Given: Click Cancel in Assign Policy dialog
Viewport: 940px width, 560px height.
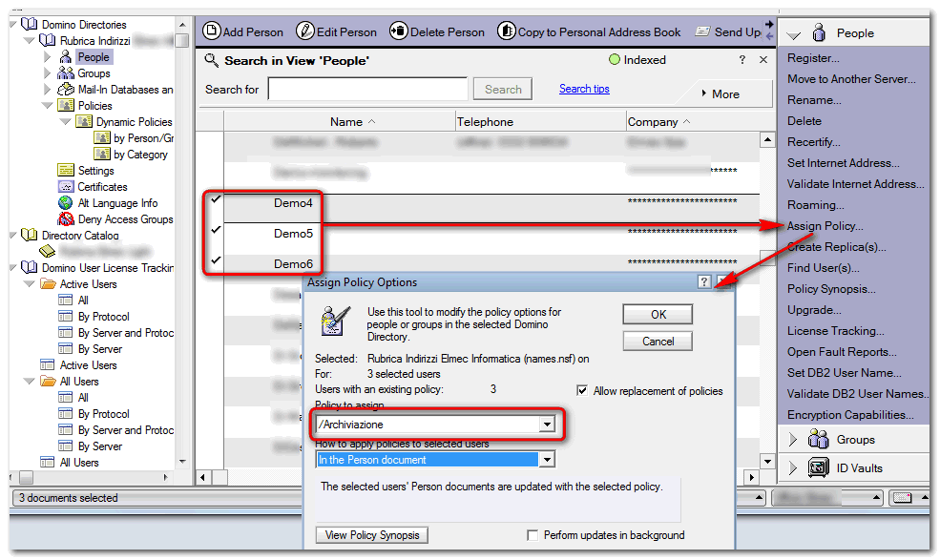Looking at the screenshot, I should tap(658, 342).
